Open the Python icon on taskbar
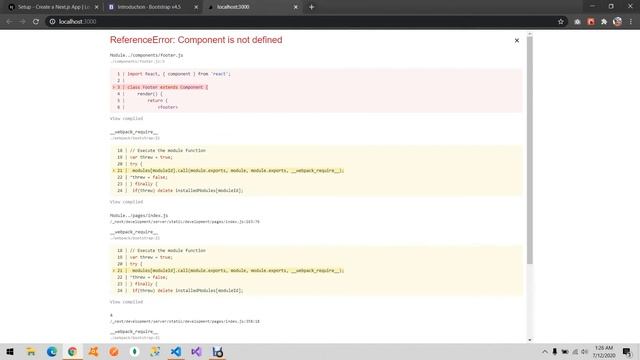640x360 pixels. pos(155,352)
